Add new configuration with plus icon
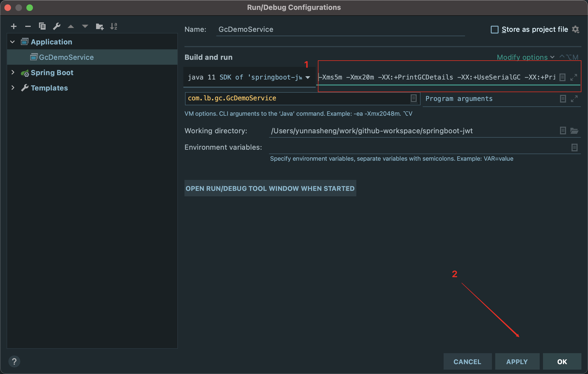This screenshot has height=374, width=588. [14, 26]
